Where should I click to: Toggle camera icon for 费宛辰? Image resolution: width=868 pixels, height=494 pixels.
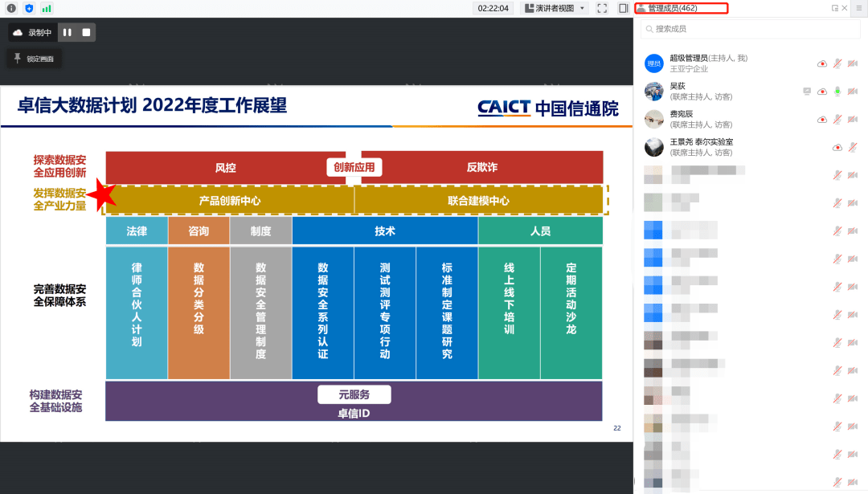coord(853,120)
